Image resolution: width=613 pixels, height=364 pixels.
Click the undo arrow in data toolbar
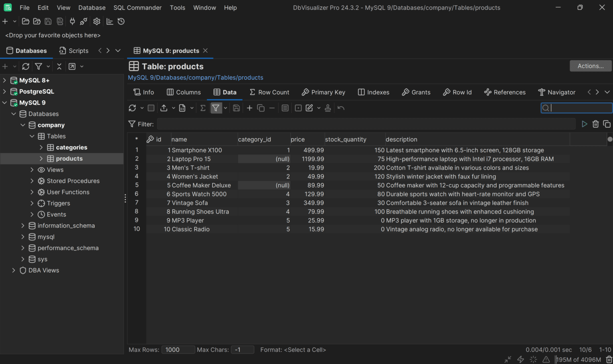tap(341, 108)
